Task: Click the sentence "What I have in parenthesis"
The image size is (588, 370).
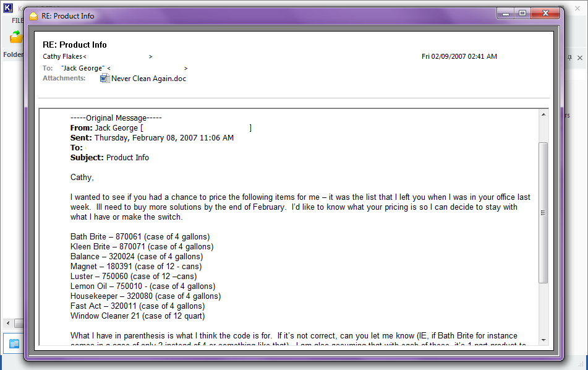Action: (x=170, y=336)
